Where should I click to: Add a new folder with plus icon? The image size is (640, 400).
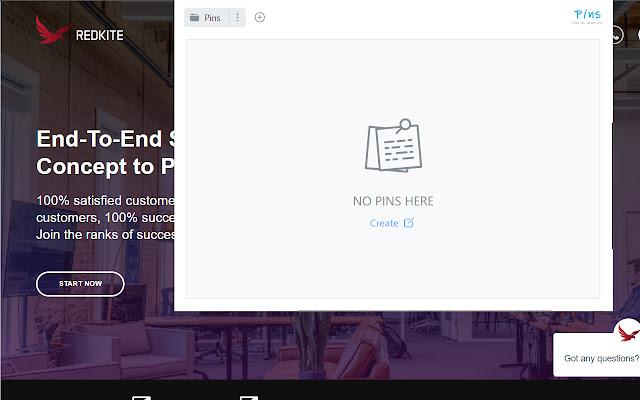(260, 17)
